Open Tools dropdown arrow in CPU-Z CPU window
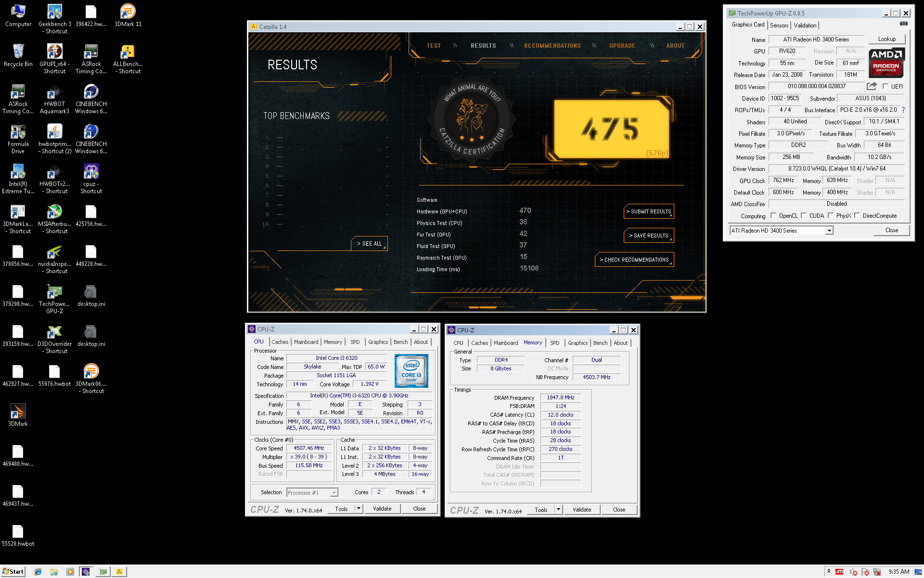 click(359, 509)
